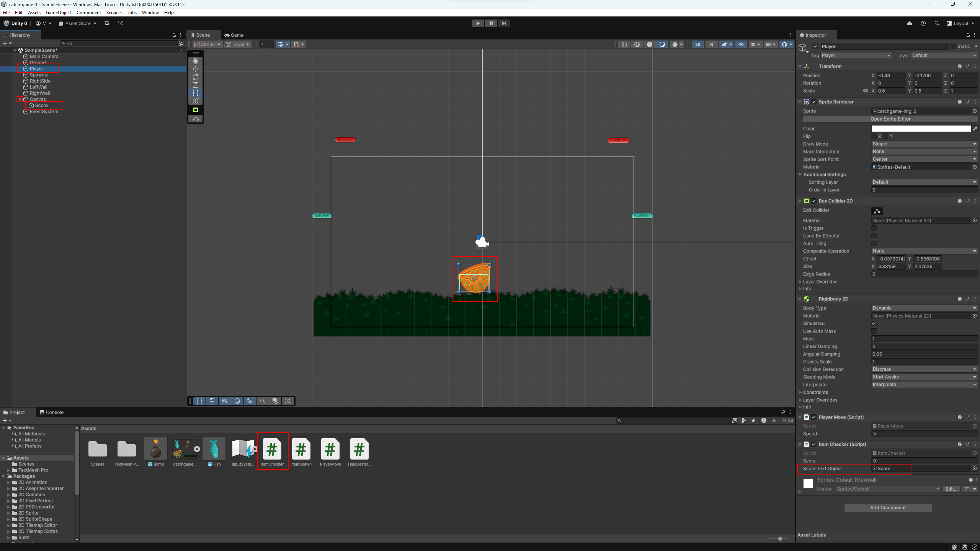Open the Body Type dropdown

click(x=924, y=308)
